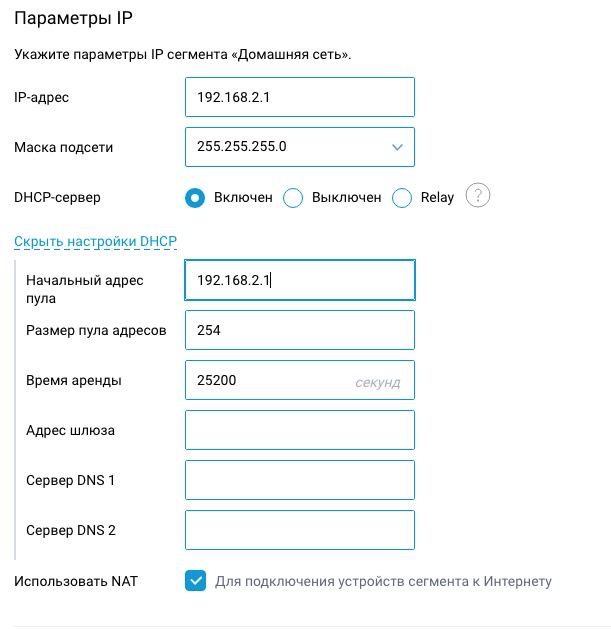Screen dimensions: 611x629
Task: Focus the "Начальный адрес пула" field
Action: click(300, 280)
